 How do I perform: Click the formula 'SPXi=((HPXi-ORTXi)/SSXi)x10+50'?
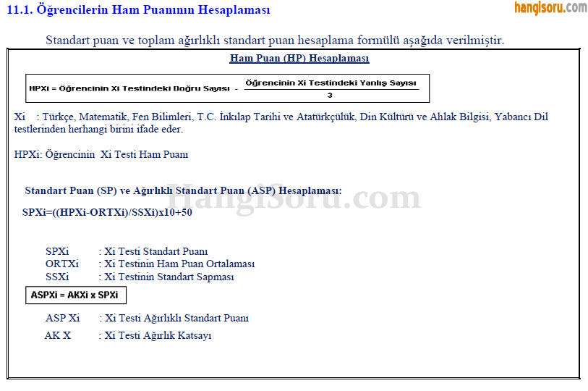tap(107, 213)
